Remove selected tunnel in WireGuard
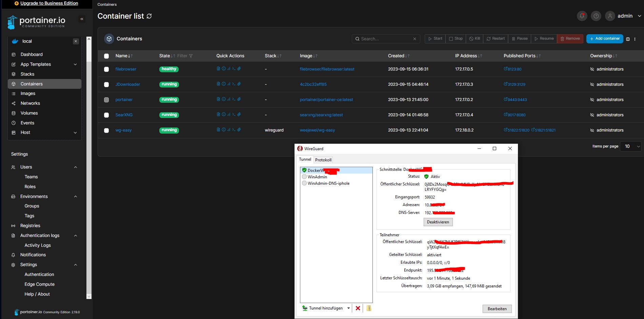644x319 pixels. pos(358,308)
